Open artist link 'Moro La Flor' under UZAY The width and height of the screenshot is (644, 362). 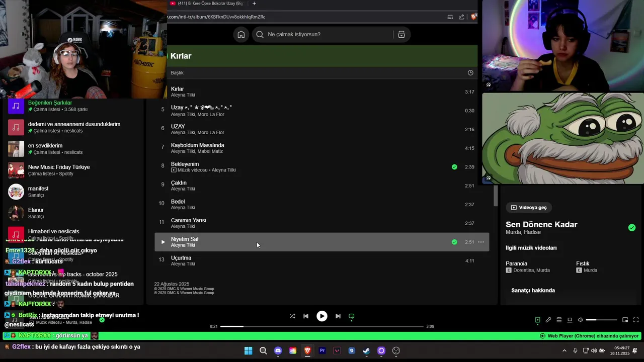click(x=211, y=133)
